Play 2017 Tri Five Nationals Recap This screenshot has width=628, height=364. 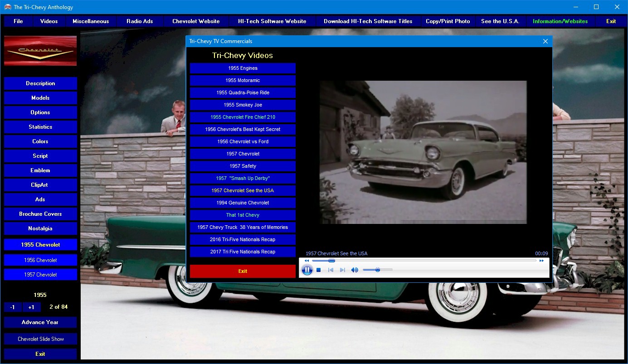(243, 252)
